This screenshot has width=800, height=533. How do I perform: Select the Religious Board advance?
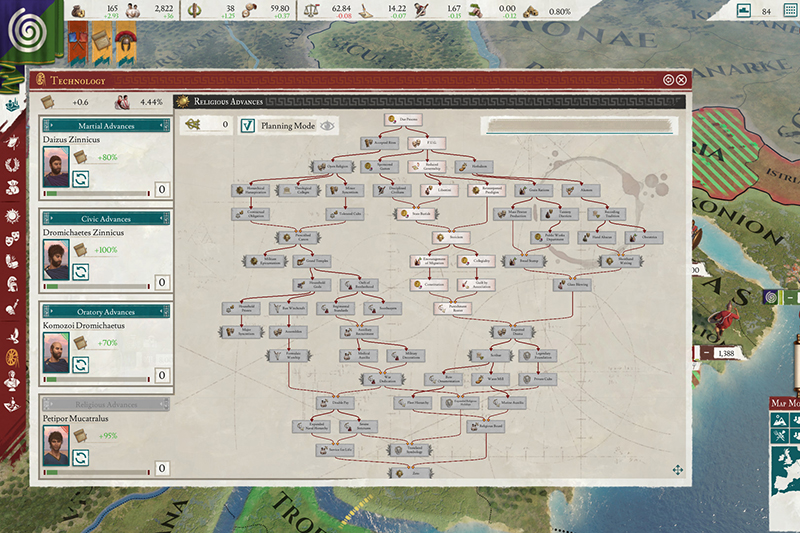pos(486,426)
